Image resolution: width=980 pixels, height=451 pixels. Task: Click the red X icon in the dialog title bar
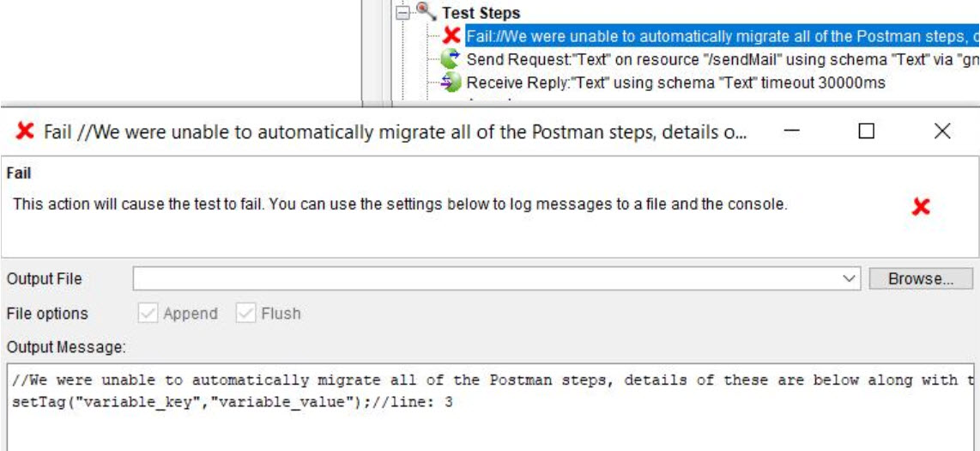click(26, 131)
